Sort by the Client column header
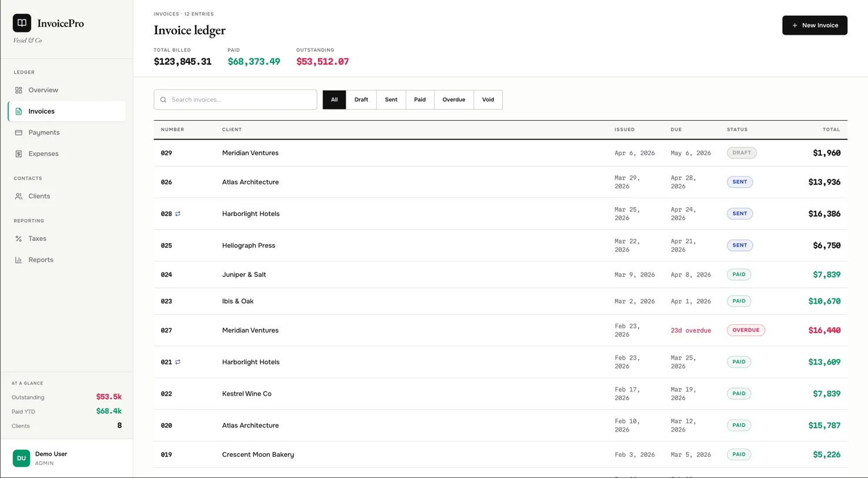868x478 pixels. pos(232,130)
